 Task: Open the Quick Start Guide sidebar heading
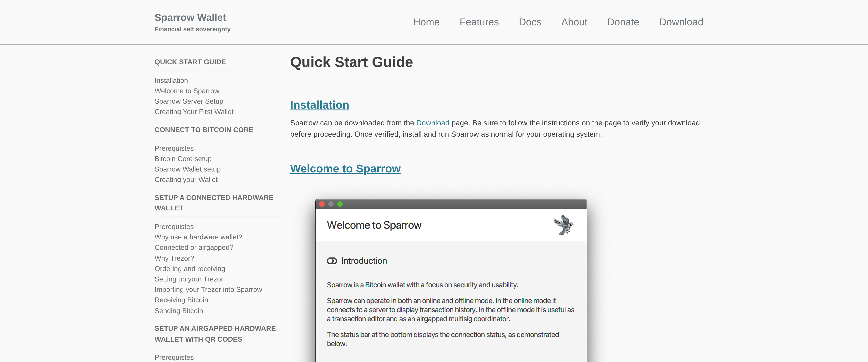tap(190, 62)
